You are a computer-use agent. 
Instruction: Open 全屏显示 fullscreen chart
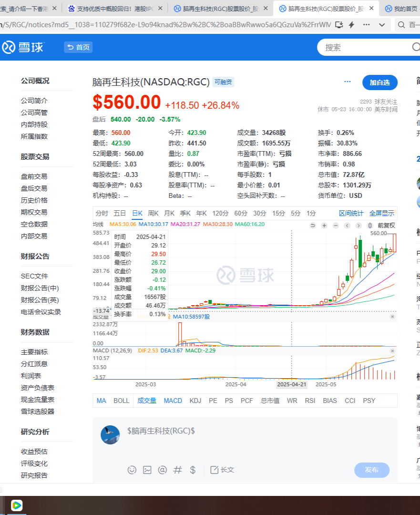(381, 213)
